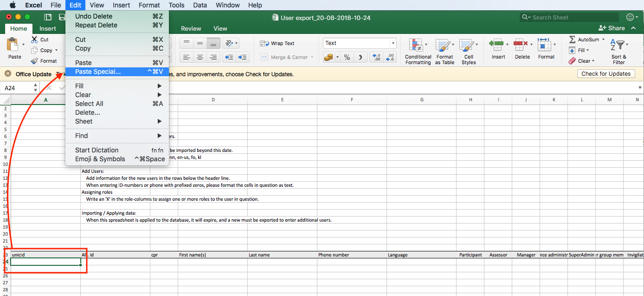Screen dimensions: 644x296
Task: Decrease the indent
Action: click(x=229, y=57)
